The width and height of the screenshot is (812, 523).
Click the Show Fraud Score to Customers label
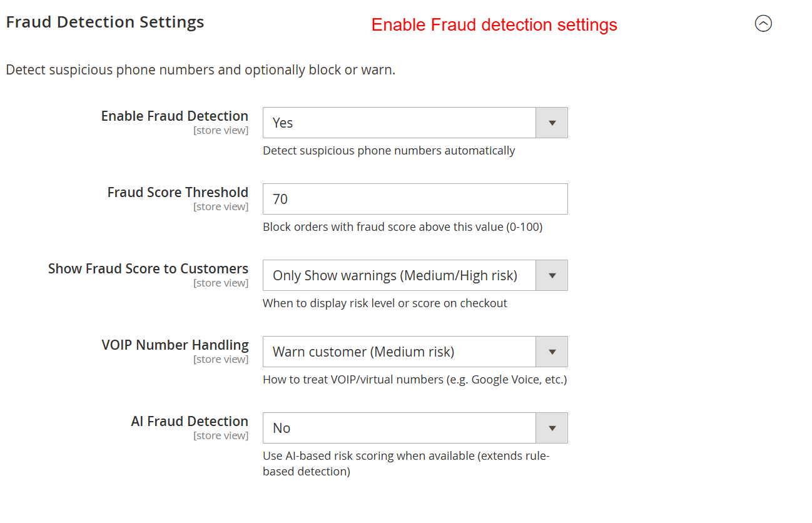tap(148, 269)
